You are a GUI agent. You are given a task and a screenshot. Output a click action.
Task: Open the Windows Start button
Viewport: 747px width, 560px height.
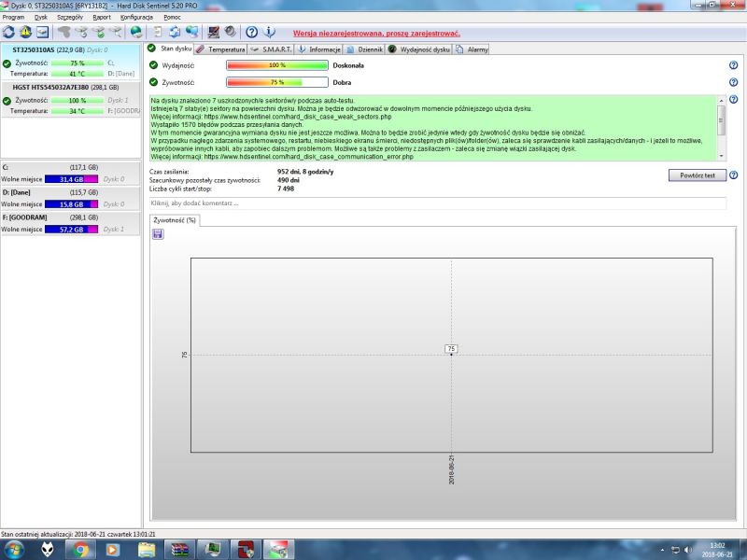pos(13,550)
